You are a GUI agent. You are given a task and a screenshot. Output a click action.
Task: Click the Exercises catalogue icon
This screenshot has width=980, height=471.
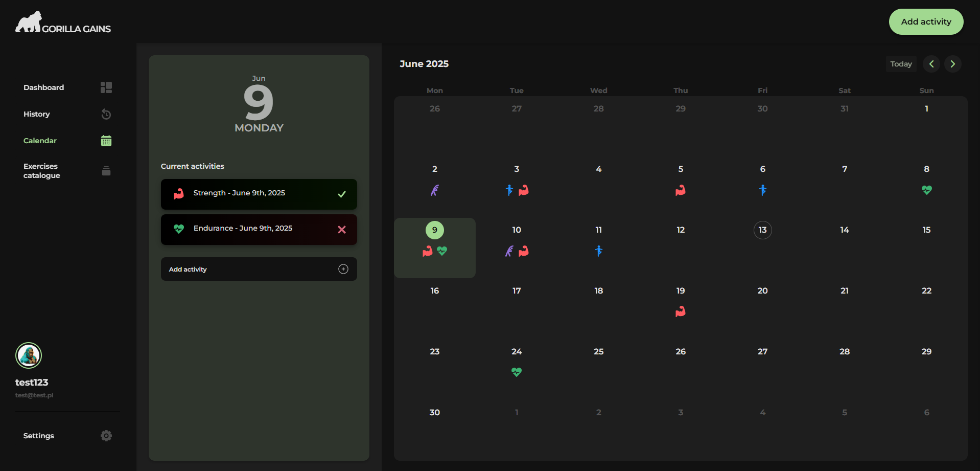point(106,171)
